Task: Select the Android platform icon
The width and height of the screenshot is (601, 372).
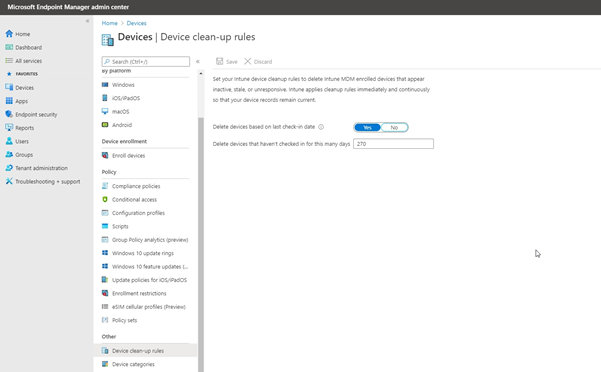Action: [x=105, y=125]
